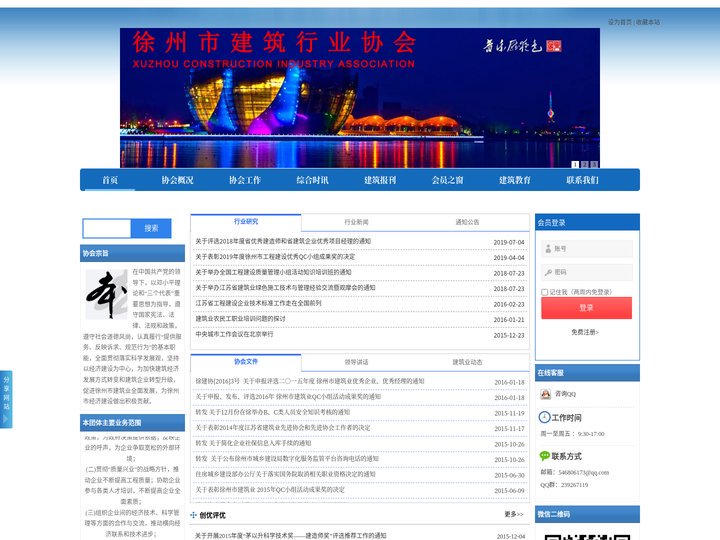The image size is (720, 540).
Task: Click the 创优评优 section icon
Action: click(x=194, y=515)
